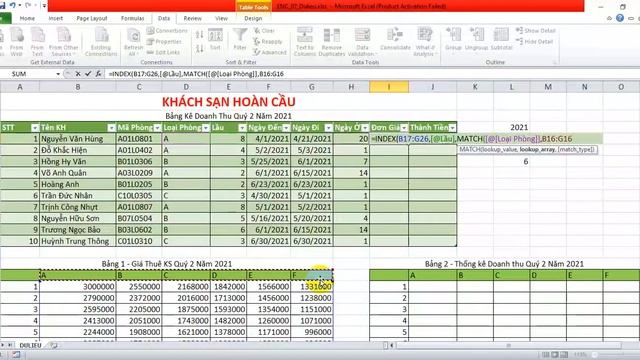
Task: Confirm the formula with the check mark
Action: [x=88, y=74]
